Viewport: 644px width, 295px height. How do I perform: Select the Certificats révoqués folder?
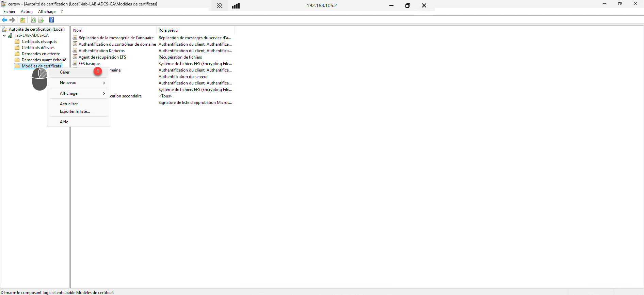[x=39, y=42]
